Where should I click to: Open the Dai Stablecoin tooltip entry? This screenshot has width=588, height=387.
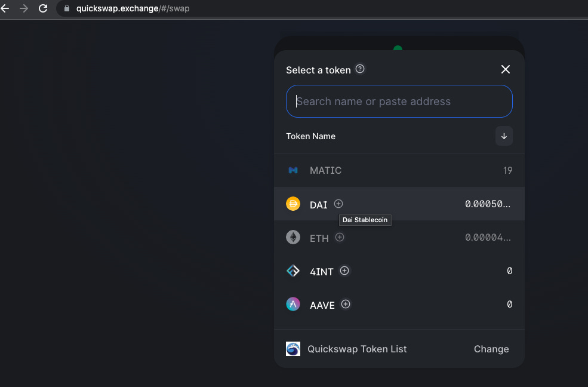[365, 220]
